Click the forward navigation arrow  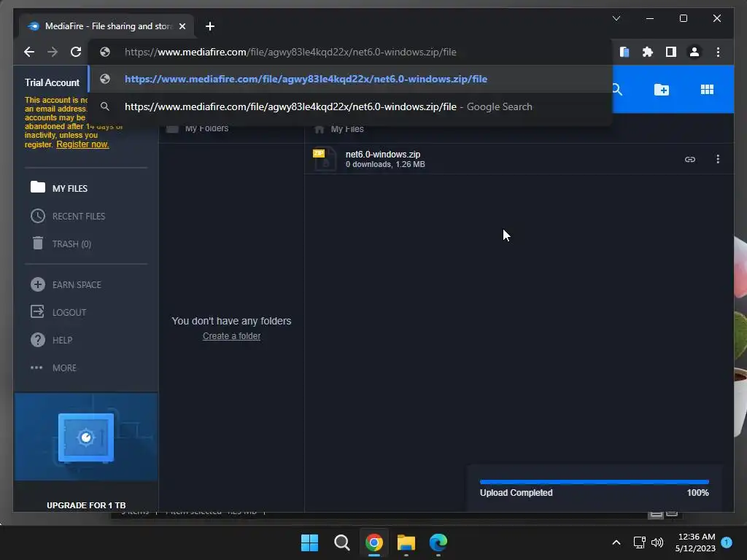[53, 52]
